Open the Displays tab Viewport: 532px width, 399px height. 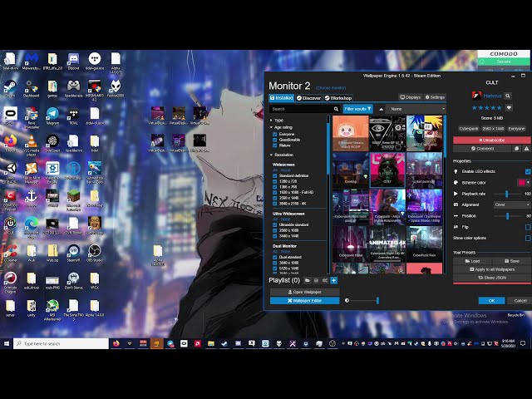coord(410,97)
